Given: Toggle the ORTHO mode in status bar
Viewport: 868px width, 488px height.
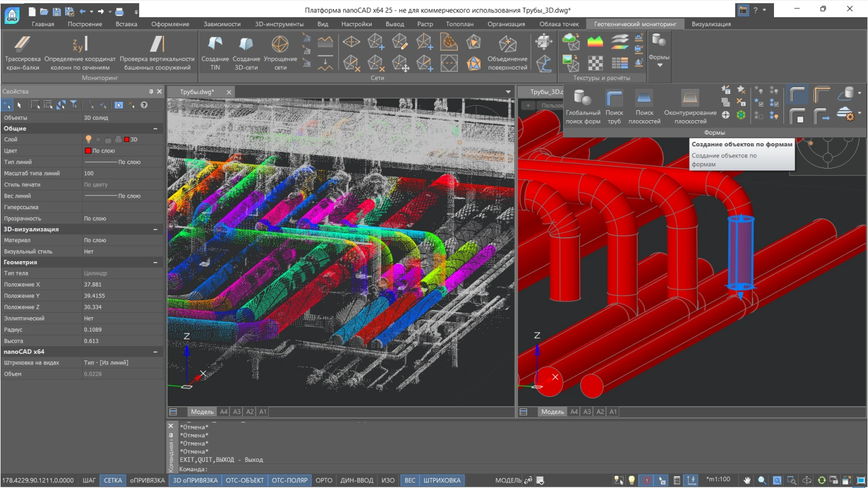Looking at the screenshot, I should 324,480.
